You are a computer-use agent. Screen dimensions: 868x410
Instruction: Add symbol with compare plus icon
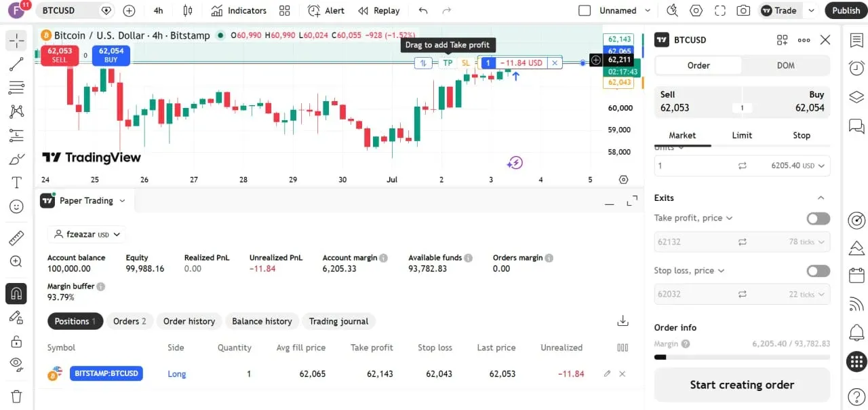pyautogui.click(x=129, y=11)
